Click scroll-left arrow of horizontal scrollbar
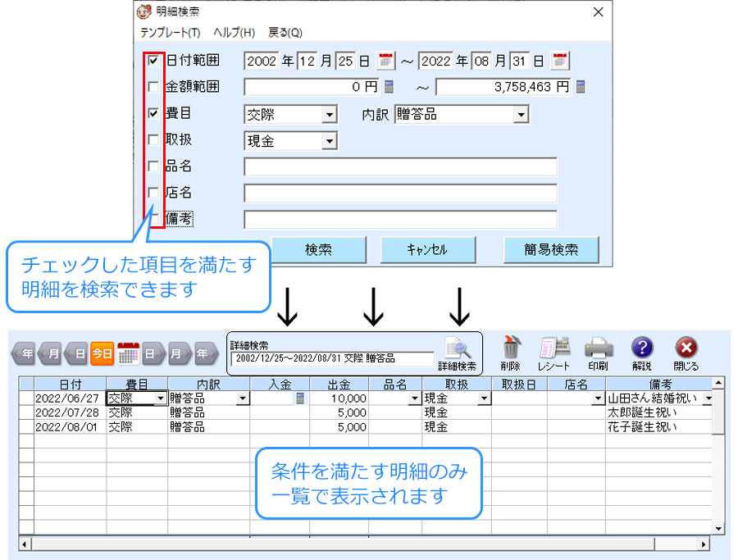This screenshot has width=738, height=560. pos(25,544)
